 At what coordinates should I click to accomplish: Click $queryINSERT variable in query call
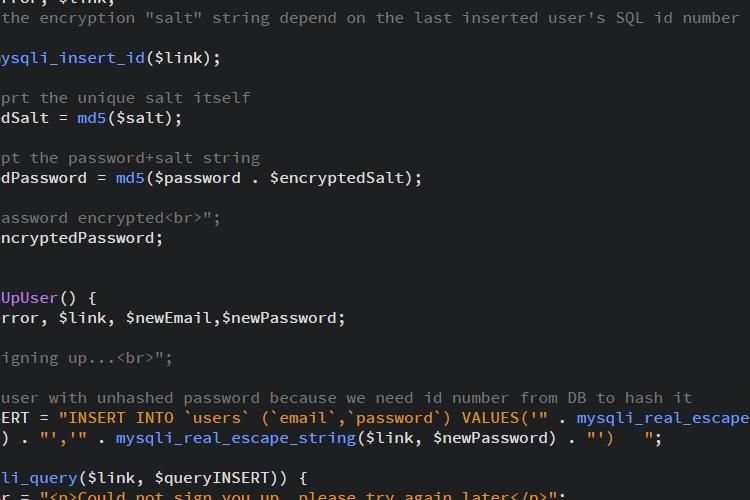click(x=212, y=478)
